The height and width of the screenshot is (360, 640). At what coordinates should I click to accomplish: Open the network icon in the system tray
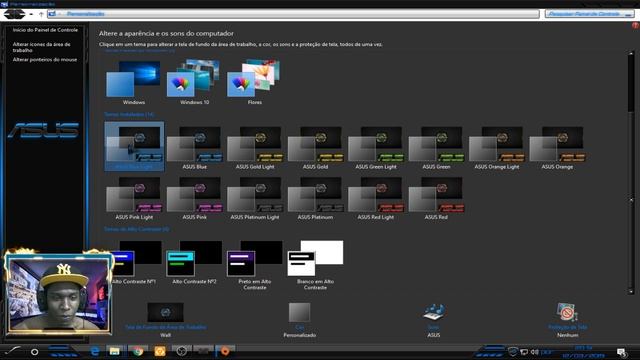click(524, 352)
